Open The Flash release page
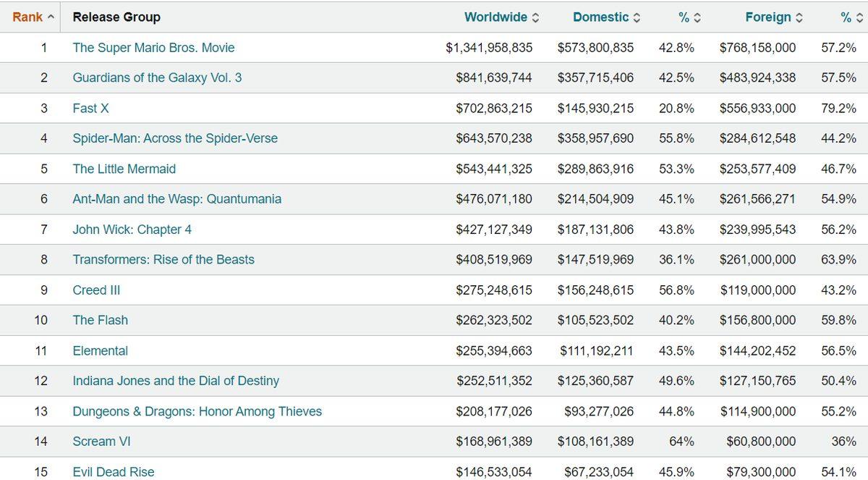 [100, 320]
